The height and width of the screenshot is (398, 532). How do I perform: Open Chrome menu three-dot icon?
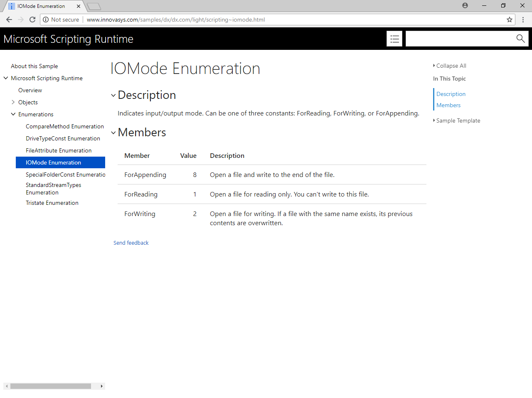(x=523, y=20)
